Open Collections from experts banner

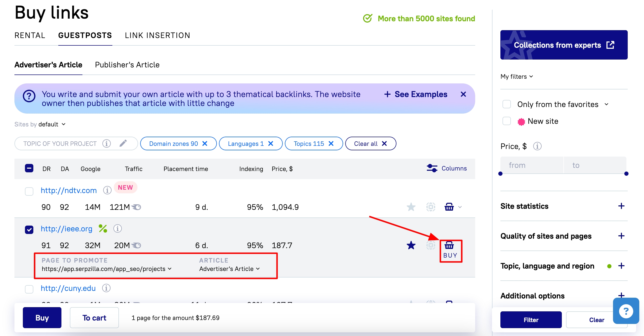click(x=564, y=45)
